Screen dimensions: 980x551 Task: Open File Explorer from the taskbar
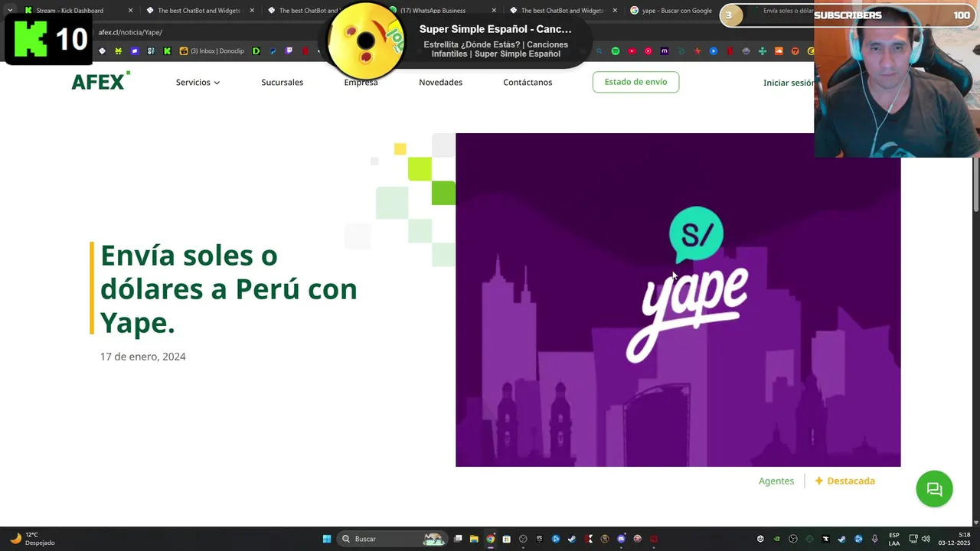[474, 539]
